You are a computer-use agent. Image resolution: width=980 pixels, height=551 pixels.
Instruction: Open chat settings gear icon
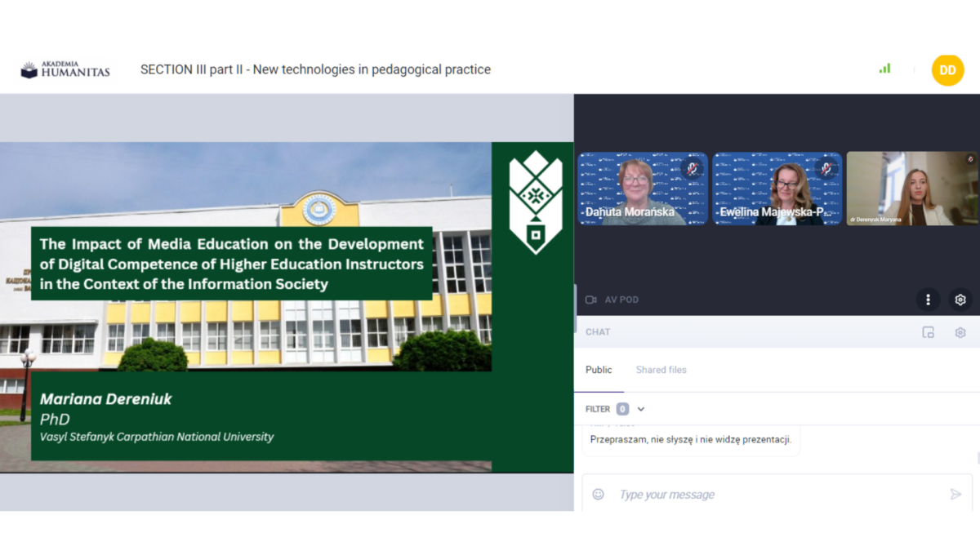[960, 332]
